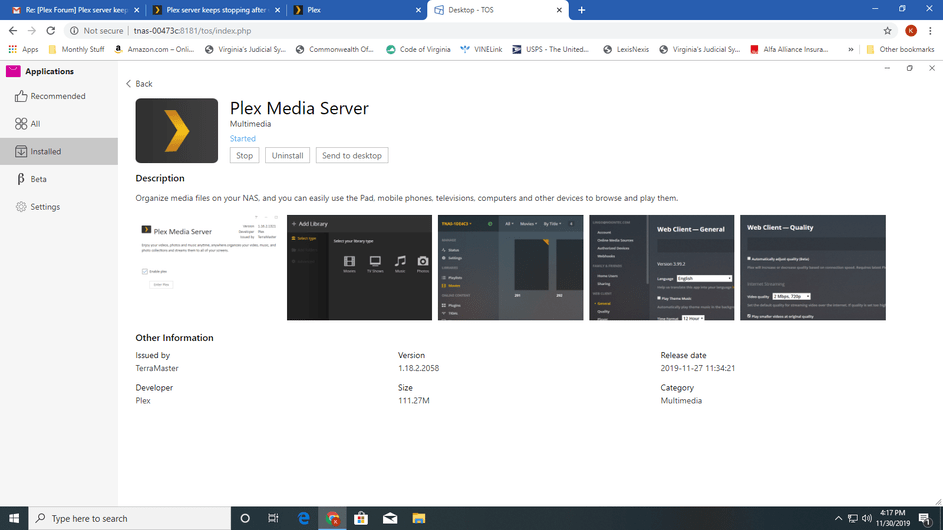Screen dimensions: 943x530
Task: Click the browser forward arrow
Action: click(32, 31)
